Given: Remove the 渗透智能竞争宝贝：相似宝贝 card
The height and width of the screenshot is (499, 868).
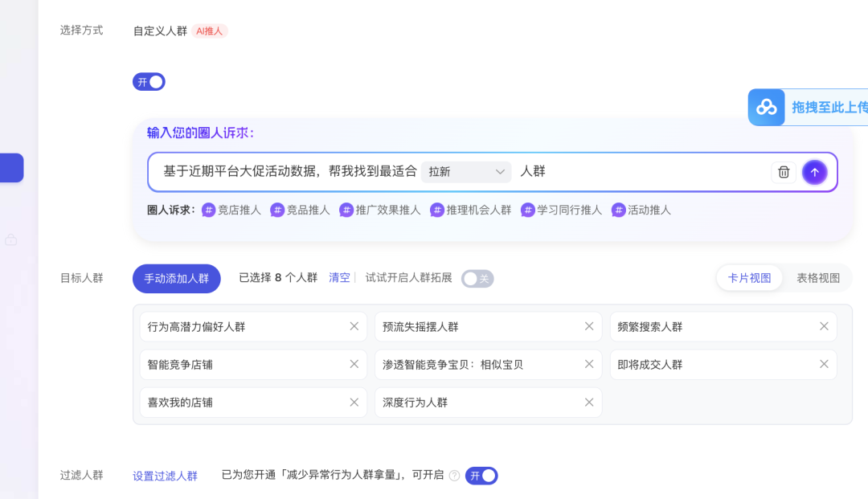Looking at the screenshot, I should (589, 364).
